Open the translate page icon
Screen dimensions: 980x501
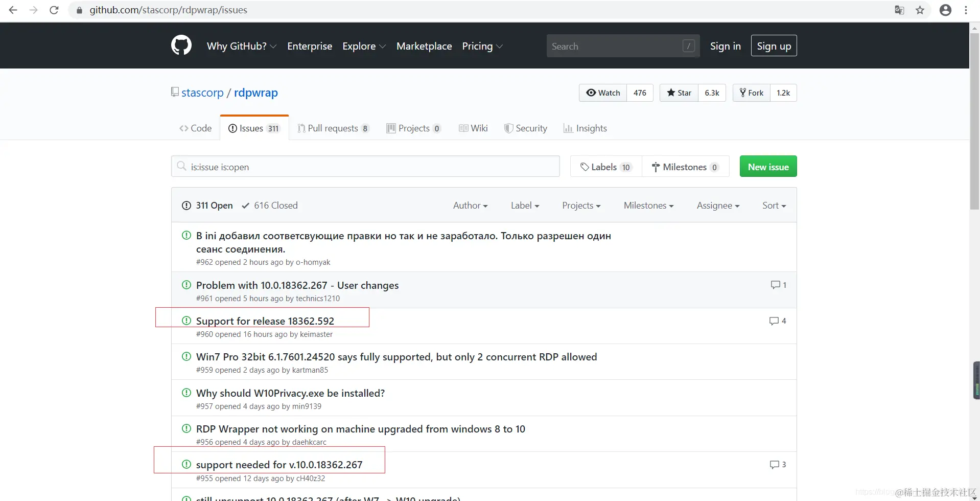coord(900,10)
